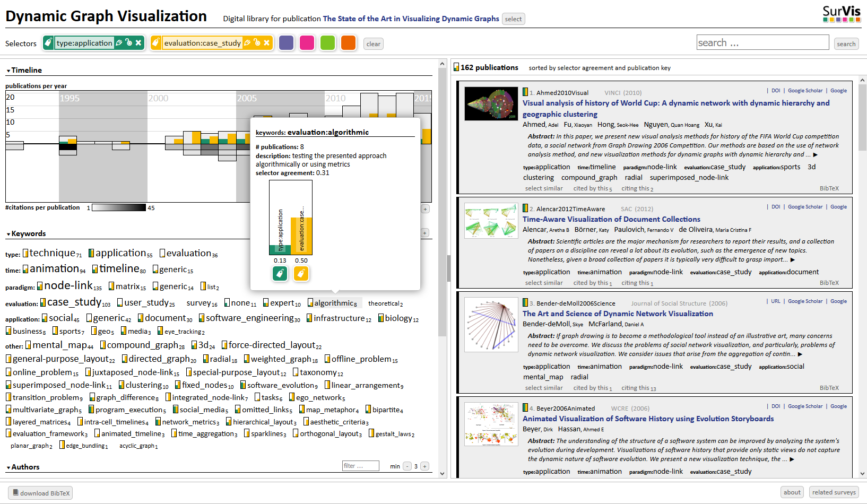867x504 pixels.
Task: Open URL link for Bender-deMoll2006Science
Action: (776, 301)
